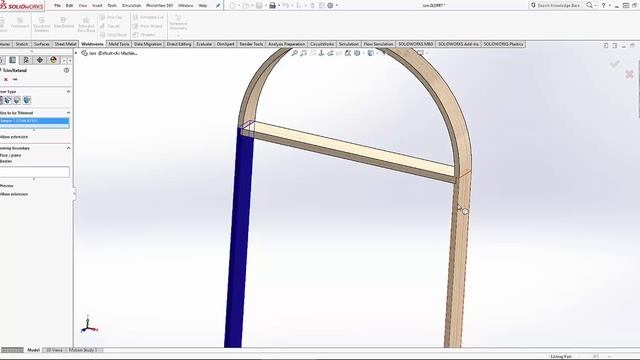The width and height of the screenshot is (640, 360).
Task: Click the Trimming Boundary selection box
Action: point(35,172)
